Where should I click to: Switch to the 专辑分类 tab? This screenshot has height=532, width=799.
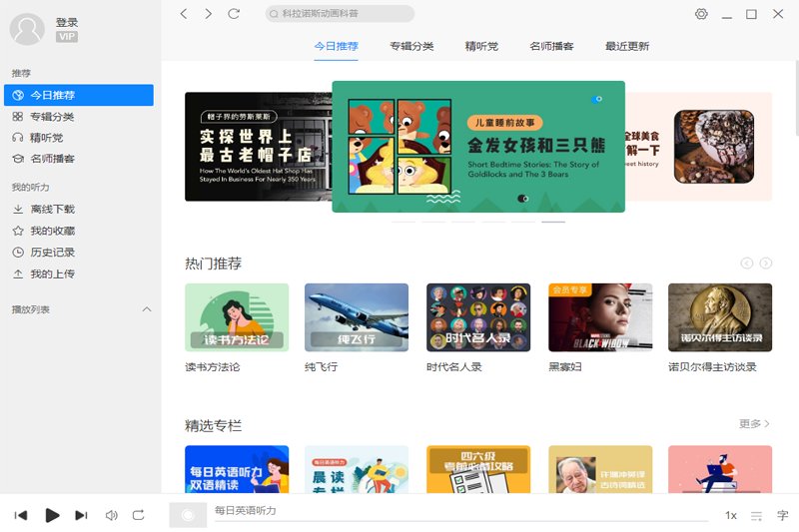click(411, 46)
